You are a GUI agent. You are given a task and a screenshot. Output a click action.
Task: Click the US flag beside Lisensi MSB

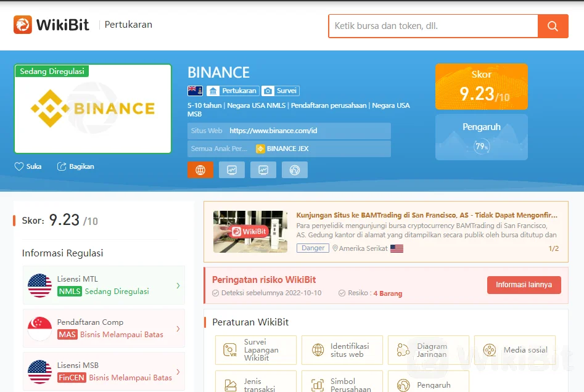click(40, 372)
